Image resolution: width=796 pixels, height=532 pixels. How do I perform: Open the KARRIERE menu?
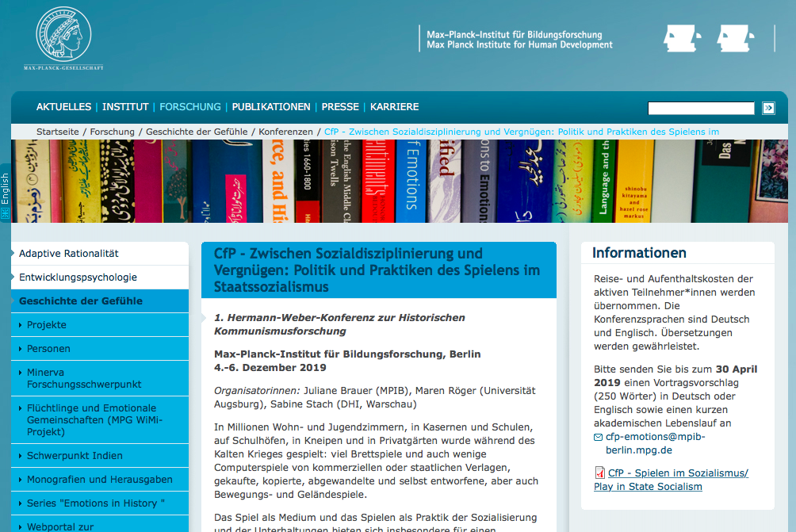tap(395, 107)
